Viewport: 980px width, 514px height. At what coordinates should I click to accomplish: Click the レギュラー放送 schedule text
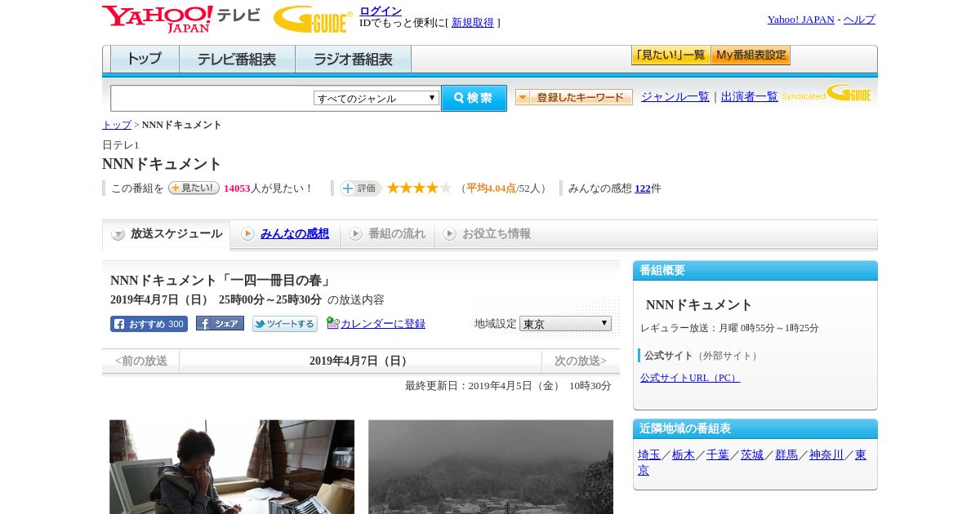tap(729, 328)
